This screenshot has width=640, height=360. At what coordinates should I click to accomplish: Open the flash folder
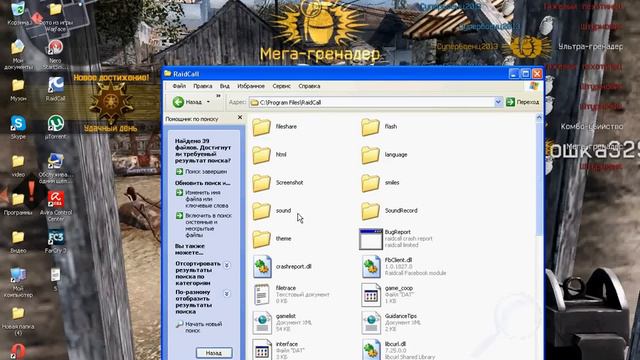(x=379, y=127)
